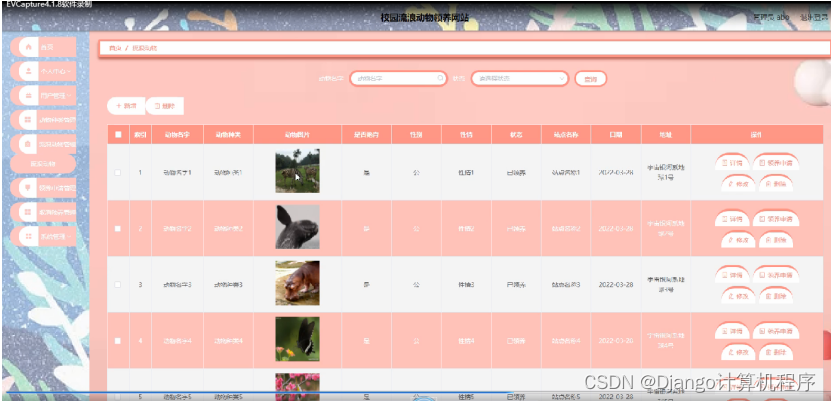Click the site title 校园流浪动物领养网站
Screen dimensions: 831x402
tap(424, 17)
